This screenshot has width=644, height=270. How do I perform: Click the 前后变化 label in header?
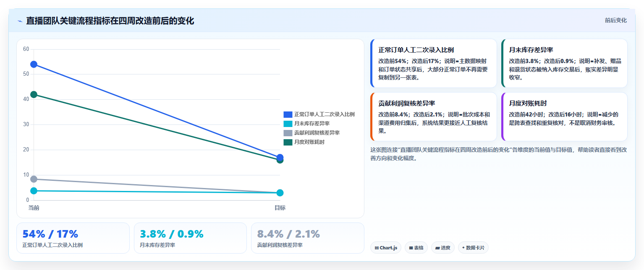click(x=615, y=20)
